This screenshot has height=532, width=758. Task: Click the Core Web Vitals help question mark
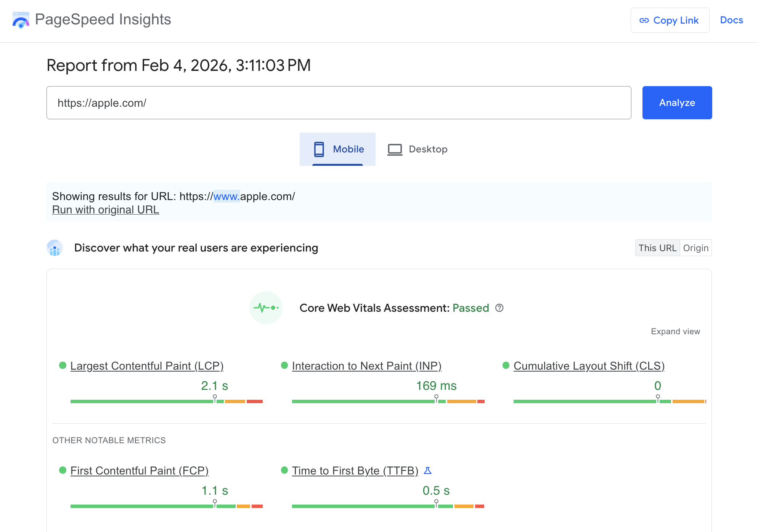499,308
